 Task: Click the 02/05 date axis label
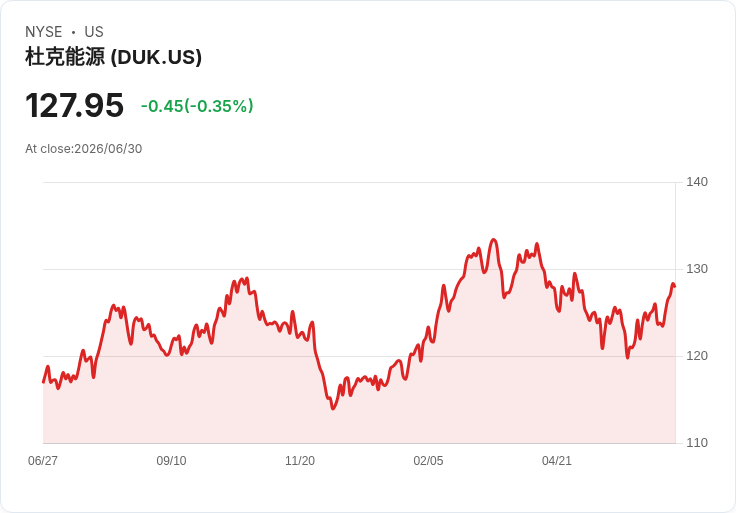428,460
